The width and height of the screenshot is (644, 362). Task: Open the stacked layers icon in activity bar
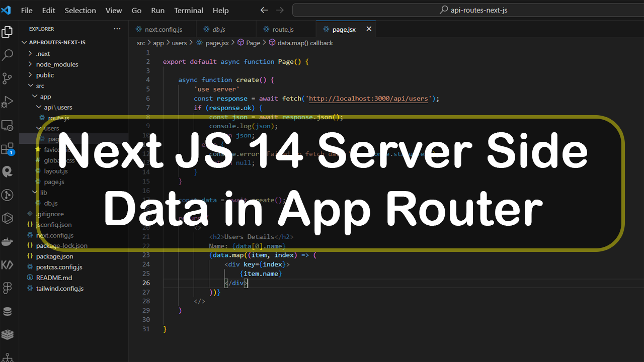(8, 334)
